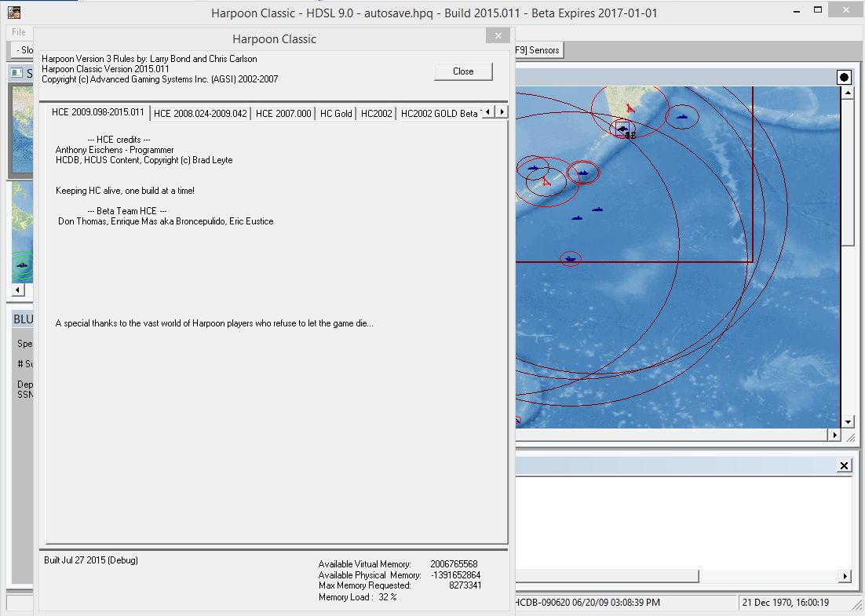The width and height of the screenshot is (865, 616).
Task: Click the Harpoon Classic app icon in the title bar
Action: 13,13
